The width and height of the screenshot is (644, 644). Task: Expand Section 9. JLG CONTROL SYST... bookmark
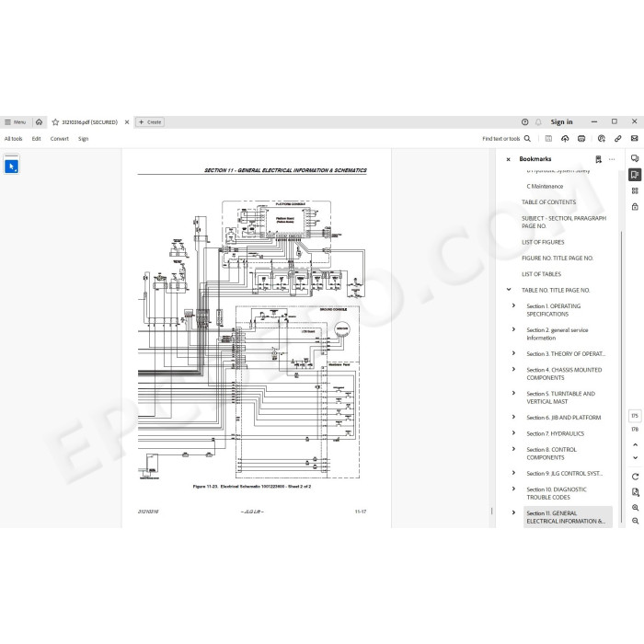pos(513,473)
